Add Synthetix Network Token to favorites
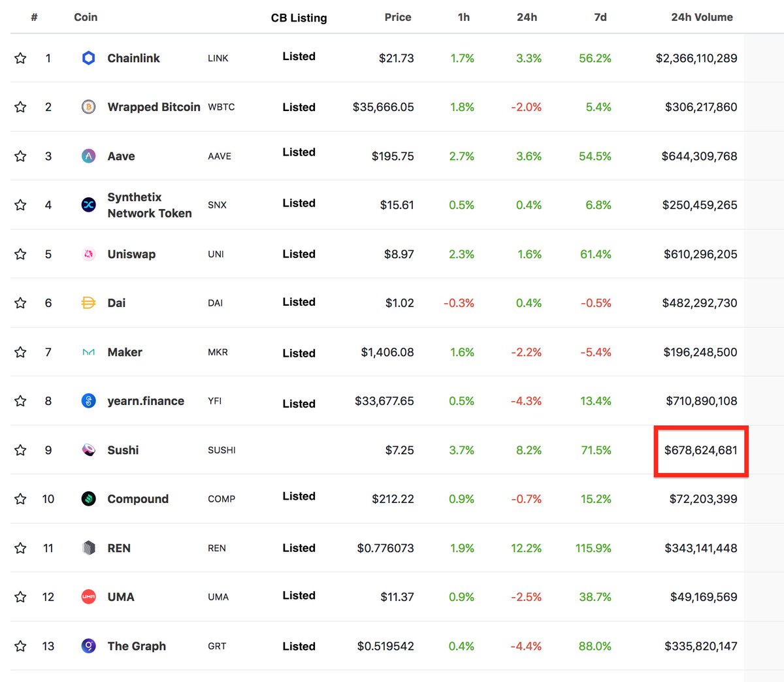 click(20, 205)
